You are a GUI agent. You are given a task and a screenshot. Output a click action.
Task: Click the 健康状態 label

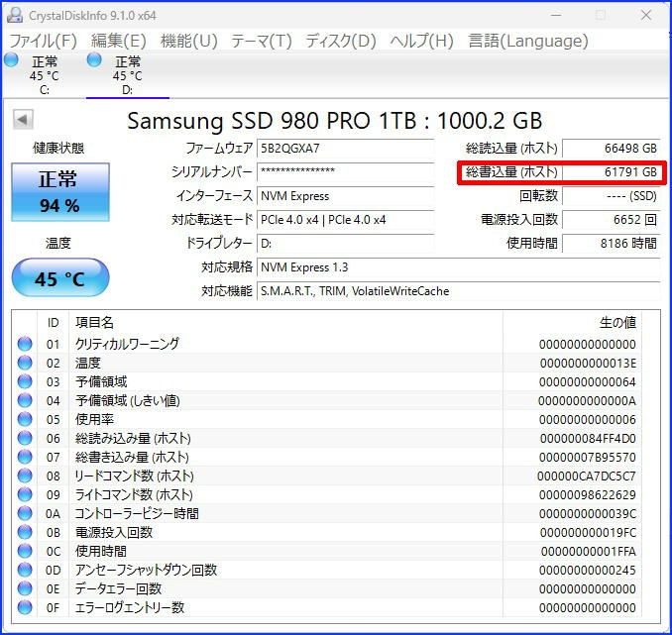pos(58,149)
